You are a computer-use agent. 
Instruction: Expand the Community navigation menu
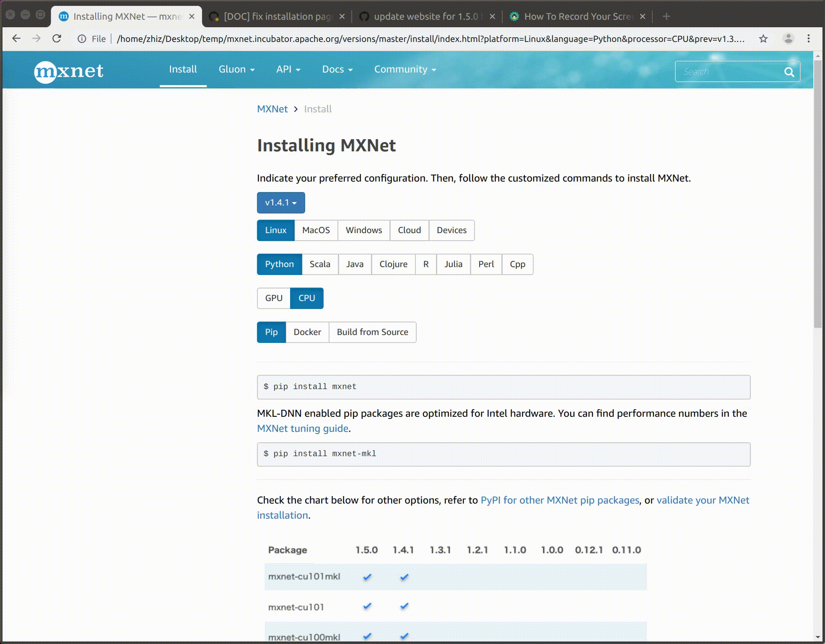[405, 70]
